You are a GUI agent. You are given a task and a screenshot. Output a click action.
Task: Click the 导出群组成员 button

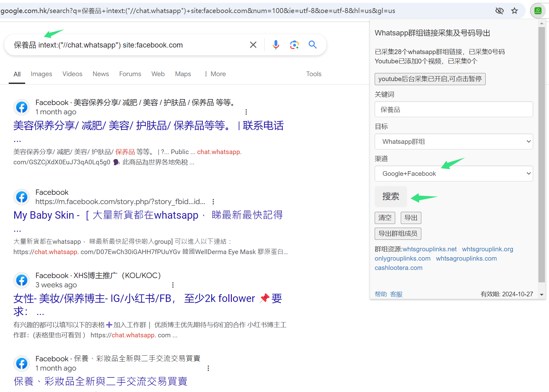point(398,234)
